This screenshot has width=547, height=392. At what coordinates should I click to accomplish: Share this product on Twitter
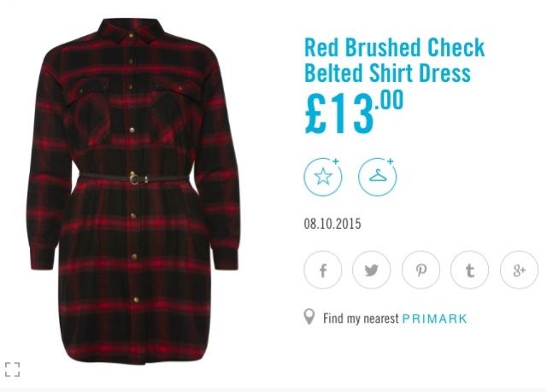coord(372,270)
